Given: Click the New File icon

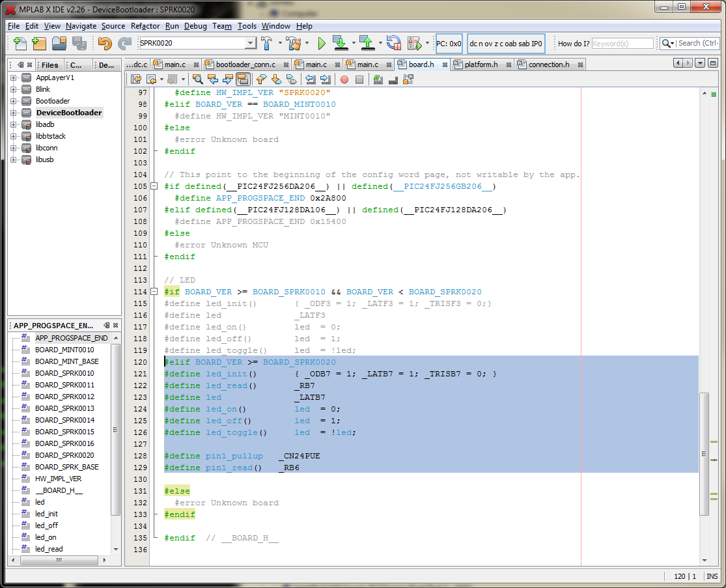Looking at the screenshot, I should tap(20, 44).
